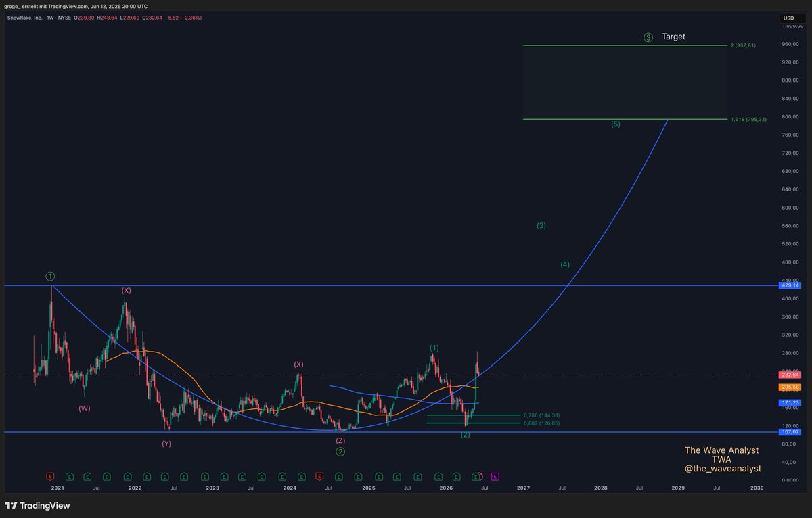
Task: Select the pink (W) wave label
Action: coord(84,408)
